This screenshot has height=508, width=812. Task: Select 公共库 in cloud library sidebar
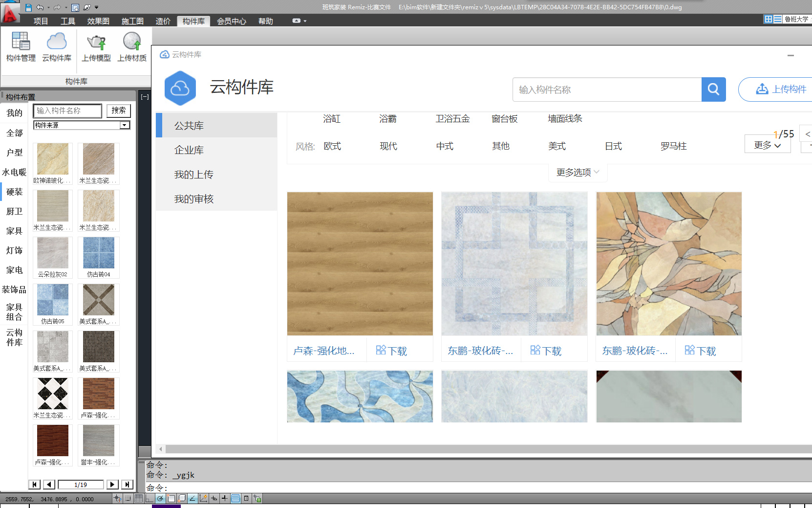pyautogui.click(x=216, y=125)
